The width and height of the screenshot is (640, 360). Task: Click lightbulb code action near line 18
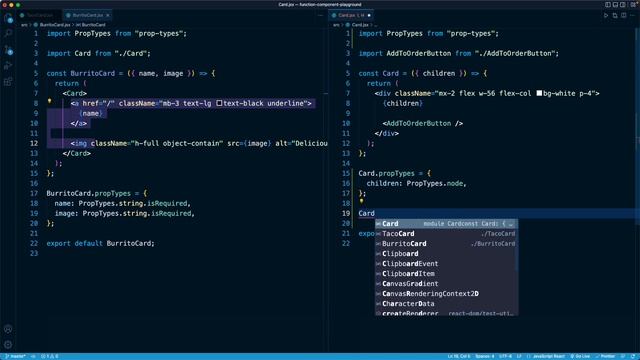tap(361, 201)
